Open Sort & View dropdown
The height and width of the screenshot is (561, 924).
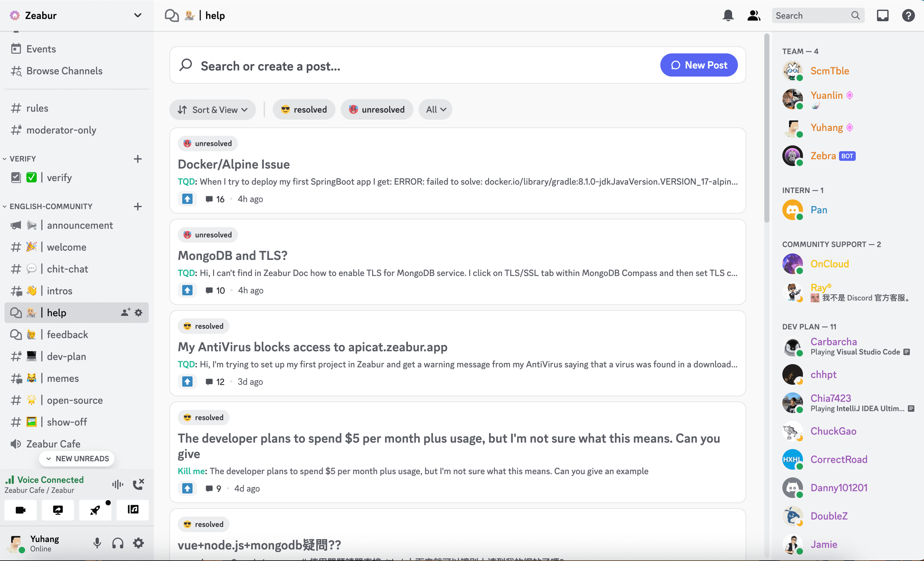(x=212, y=109)
